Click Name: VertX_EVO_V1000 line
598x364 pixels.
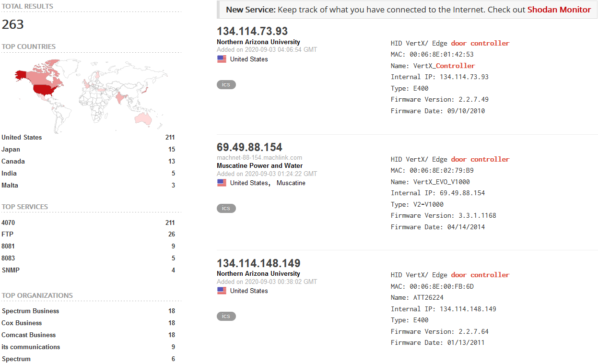430,182
